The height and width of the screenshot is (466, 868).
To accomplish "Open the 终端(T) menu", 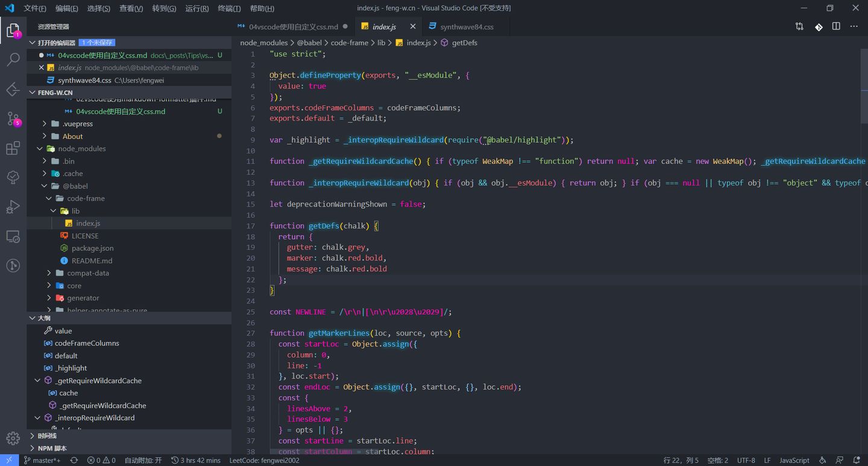I will point(229,8).
